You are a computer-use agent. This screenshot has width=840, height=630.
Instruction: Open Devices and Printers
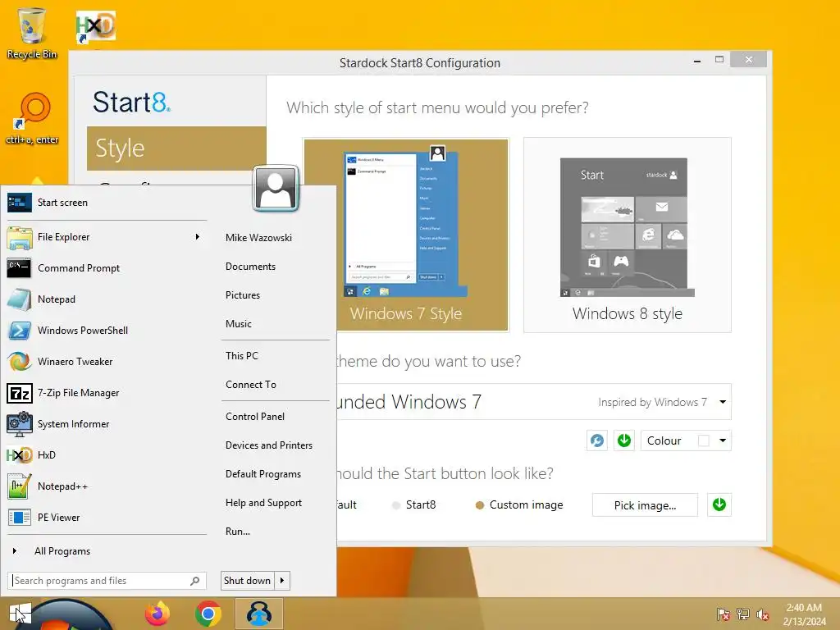click(269, 445)
